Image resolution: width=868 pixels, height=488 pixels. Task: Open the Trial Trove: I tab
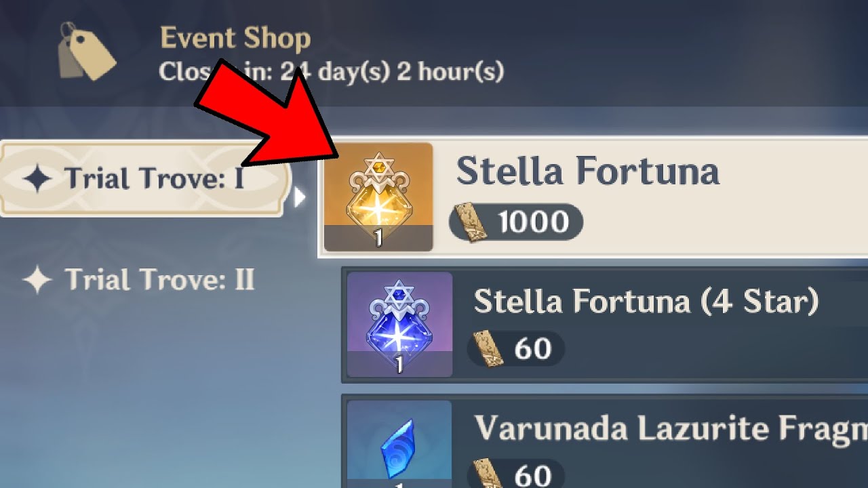tap(145, 179)
